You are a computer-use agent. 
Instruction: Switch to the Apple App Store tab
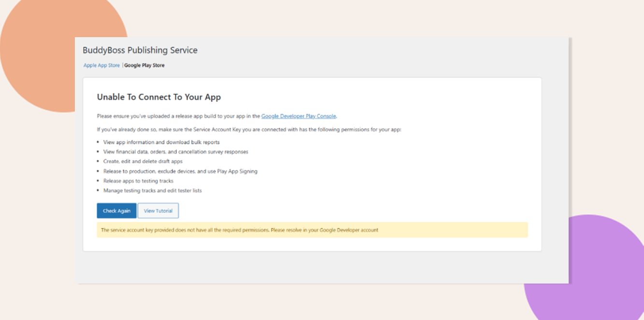(101, 65)
